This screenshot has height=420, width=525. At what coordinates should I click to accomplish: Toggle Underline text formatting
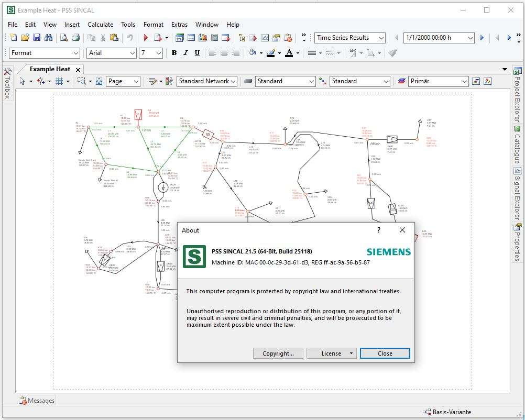(197, 53)
